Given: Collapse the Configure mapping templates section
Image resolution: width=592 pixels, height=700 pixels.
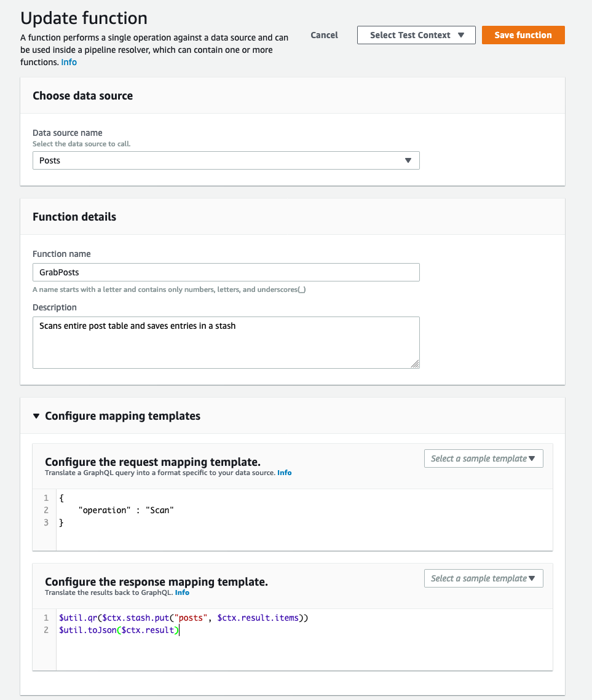Looking at the screenshot, I should (36, 416).
